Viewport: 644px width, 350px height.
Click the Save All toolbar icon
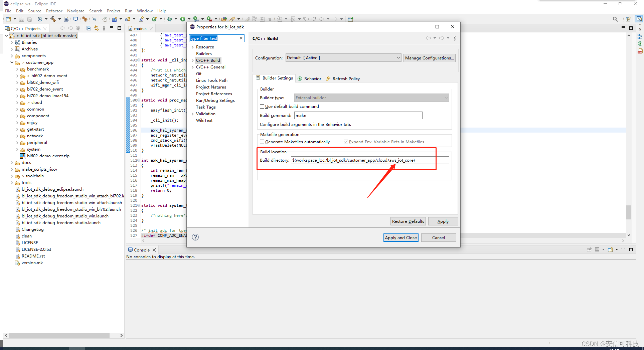[x=29, y=19]
